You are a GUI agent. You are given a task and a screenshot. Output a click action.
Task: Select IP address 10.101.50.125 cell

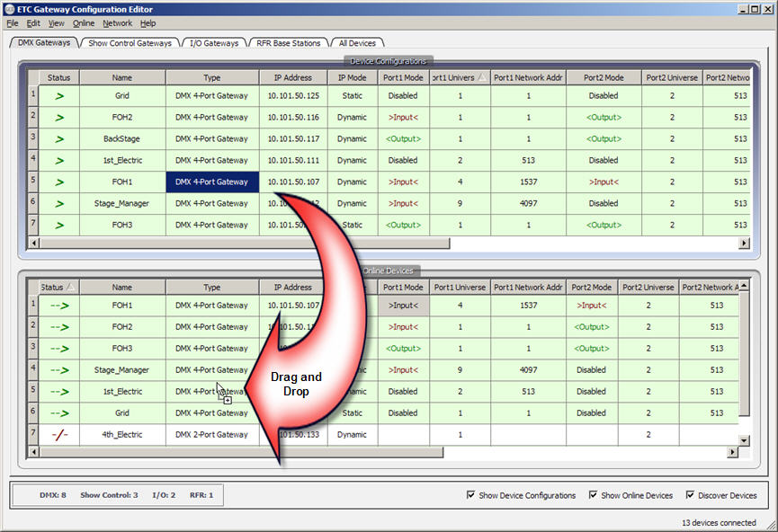click(293, 95)
